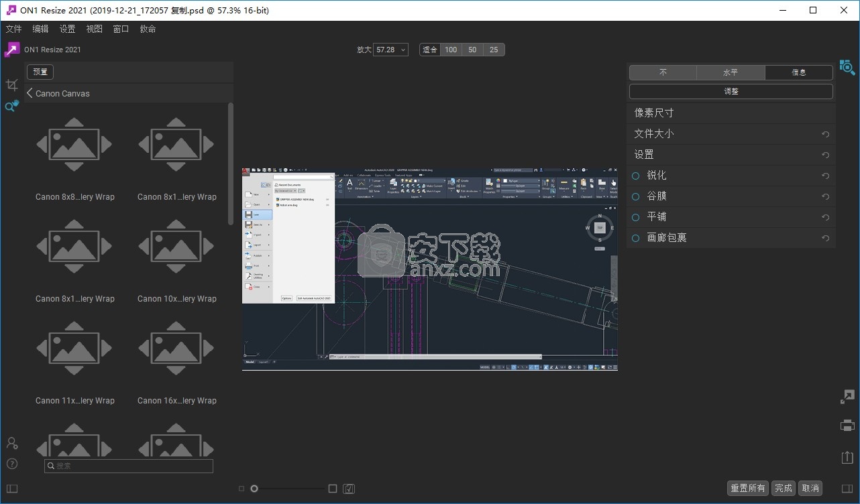Expand the 设置 pane
Viewport: 860px width, 504px height.
point(731,155)
